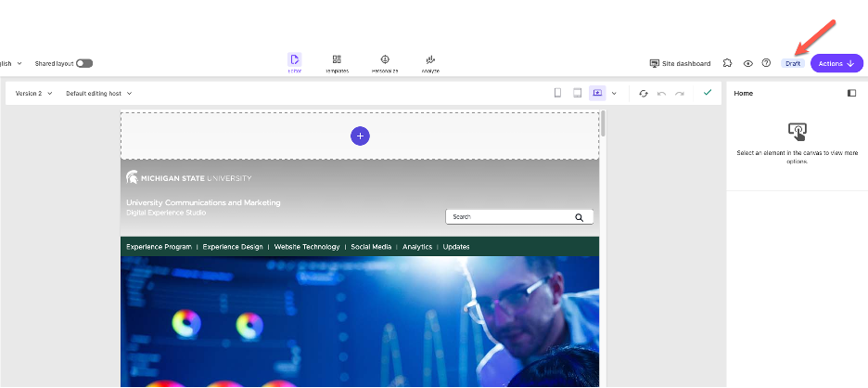Switch to tablet device preview
The height and width of the screenshot is (388, 868).
click(577, 93)
